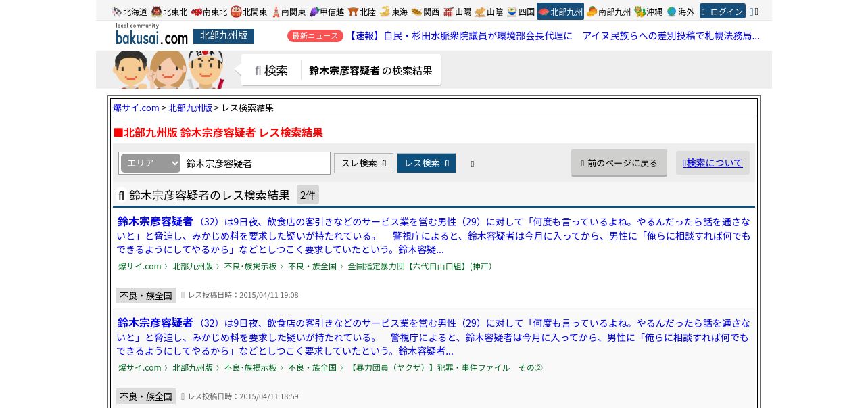The width and height of the screenshot is (868, 408).
Task: Click the 南東北 red icon
Action: pyautogui.click(x=196, y=12)
